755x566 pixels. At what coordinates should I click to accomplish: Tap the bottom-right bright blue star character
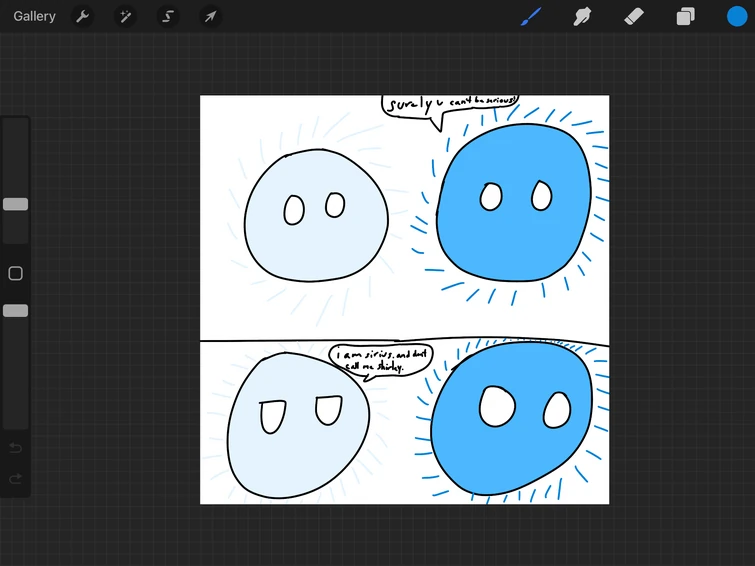512,420
